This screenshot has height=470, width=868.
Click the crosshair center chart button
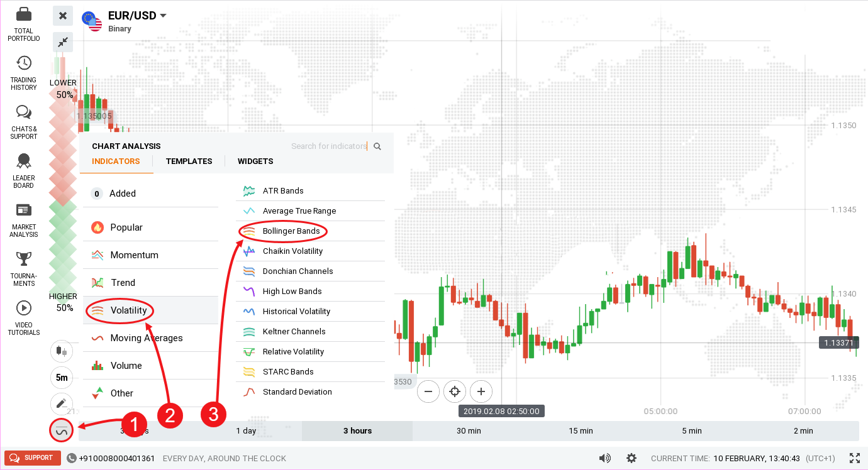pos(455,391)
